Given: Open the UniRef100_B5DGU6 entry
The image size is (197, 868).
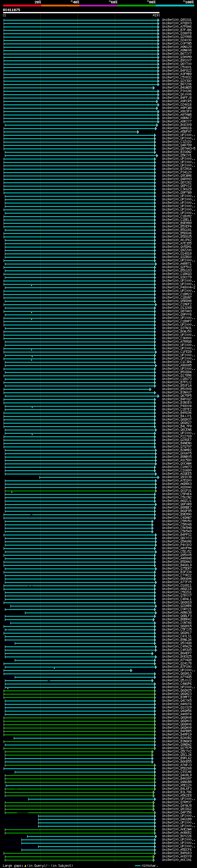Looking at the screenshot, I should (176, 233).
